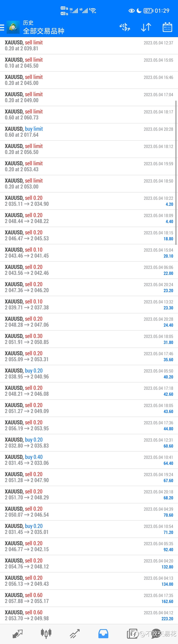Select the sell 0.60 trade with 223.20 profit
Image resolution: width=178 pixels, height=644 pixels.
pos(89,615)
